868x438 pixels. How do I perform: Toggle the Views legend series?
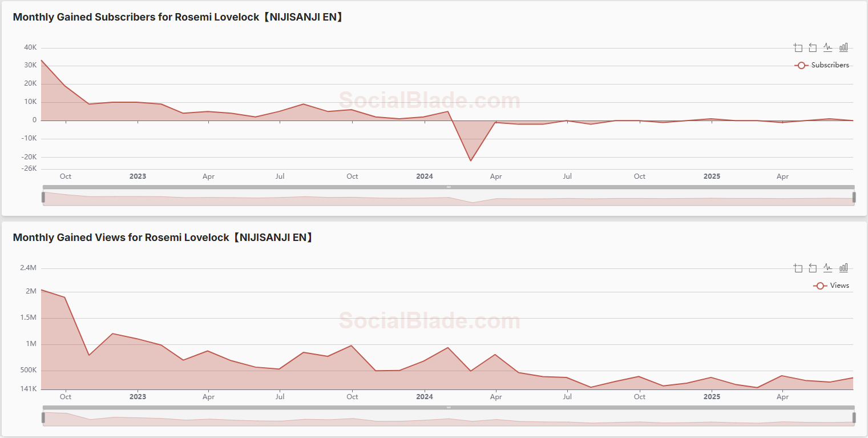831,286
